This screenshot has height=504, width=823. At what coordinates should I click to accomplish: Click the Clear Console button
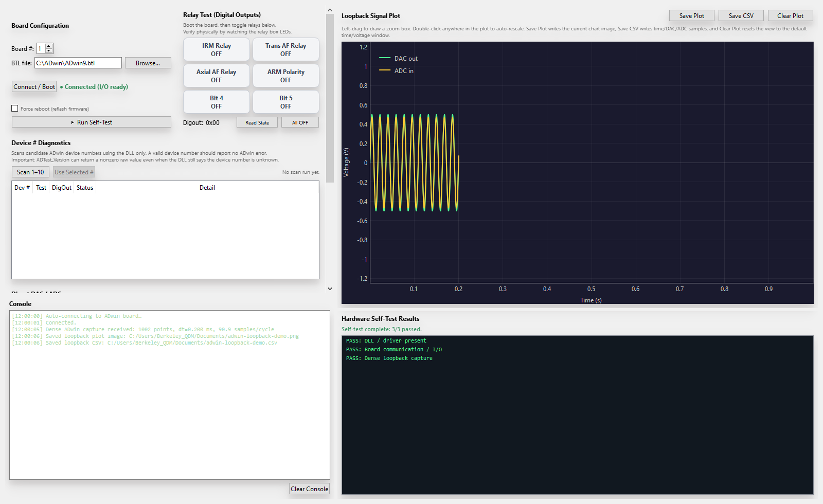309,489
